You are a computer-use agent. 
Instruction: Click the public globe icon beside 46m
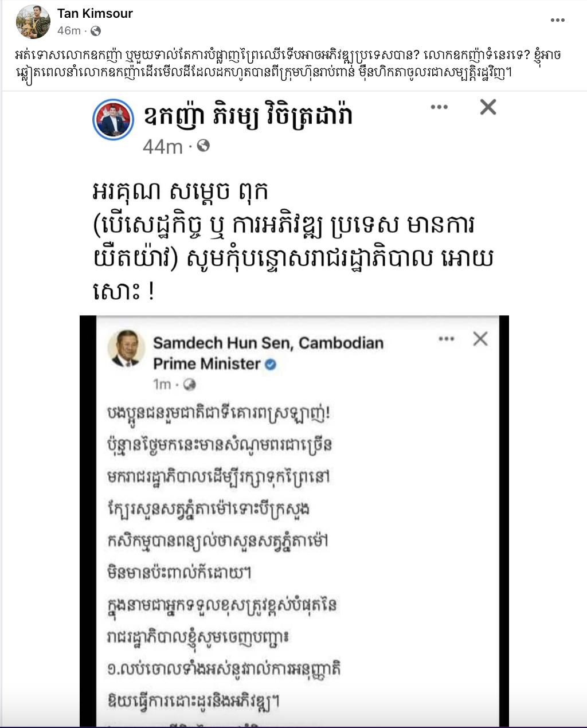click(96, 30)
